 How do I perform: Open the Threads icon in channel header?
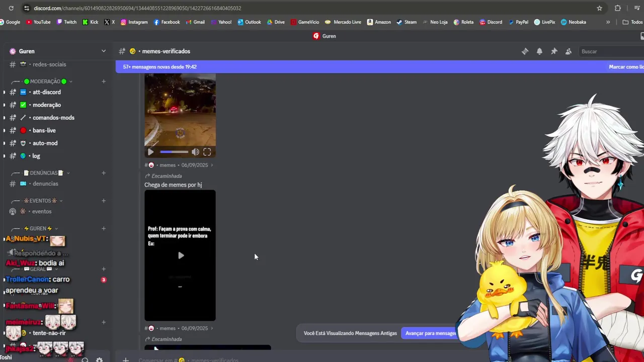tap(525, 51)
